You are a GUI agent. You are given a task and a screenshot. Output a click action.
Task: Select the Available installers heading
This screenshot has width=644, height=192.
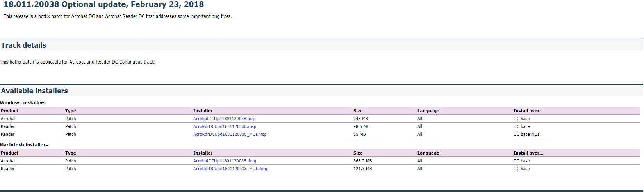coord(34,91)
